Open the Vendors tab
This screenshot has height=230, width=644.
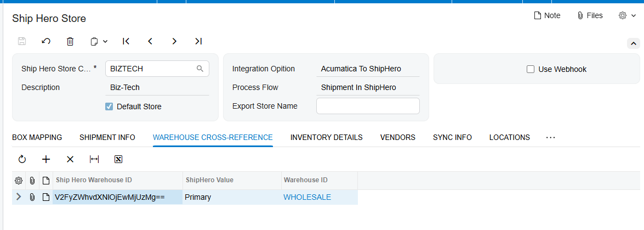(x=397, y=137)
